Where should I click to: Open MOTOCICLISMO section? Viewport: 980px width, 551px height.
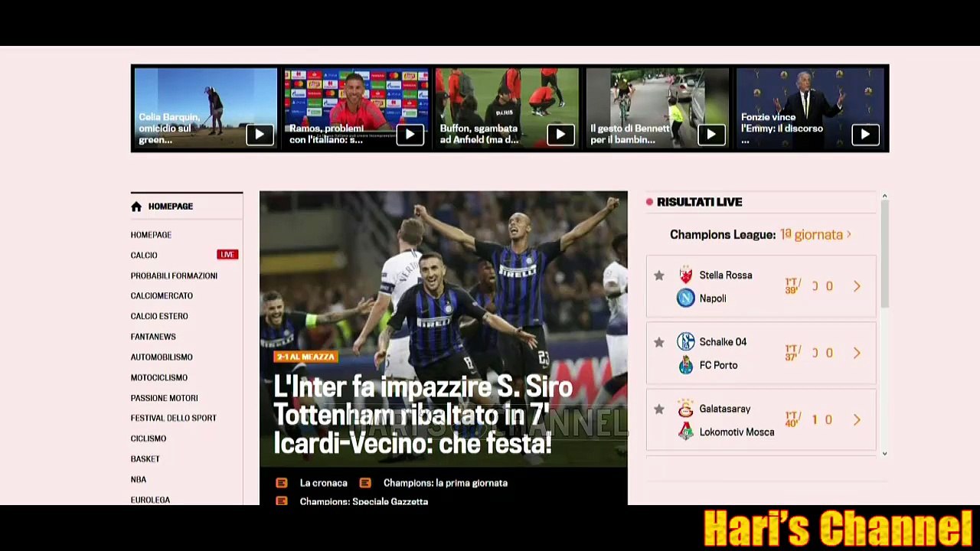(159, 377)
